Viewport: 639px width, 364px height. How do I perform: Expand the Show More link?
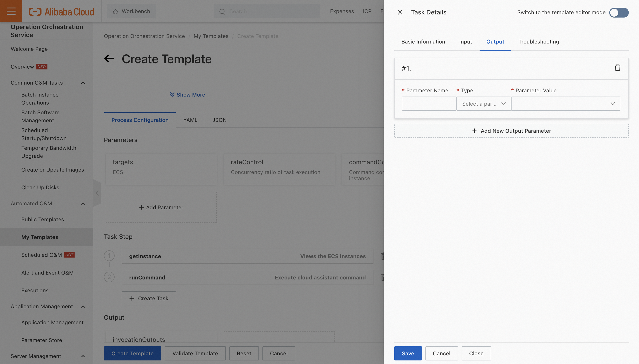pos(187,95)
